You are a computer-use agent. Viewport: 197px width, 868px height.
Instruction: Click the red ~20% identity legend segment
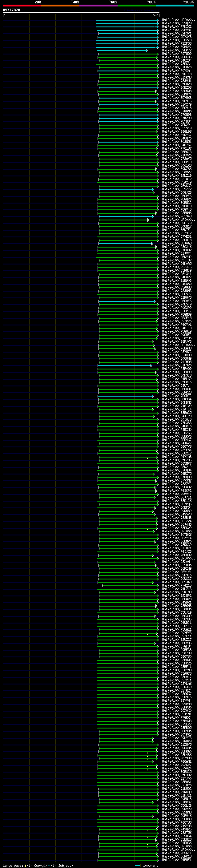point(22,6)
